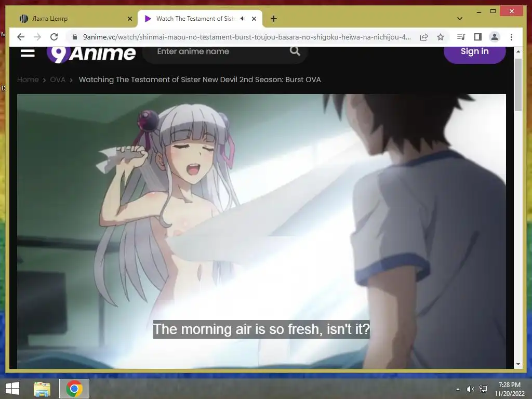This screenshot has height=399, width=532.
Task: Mute the tab via the speaker icon
Action: [x=243, y=19]
